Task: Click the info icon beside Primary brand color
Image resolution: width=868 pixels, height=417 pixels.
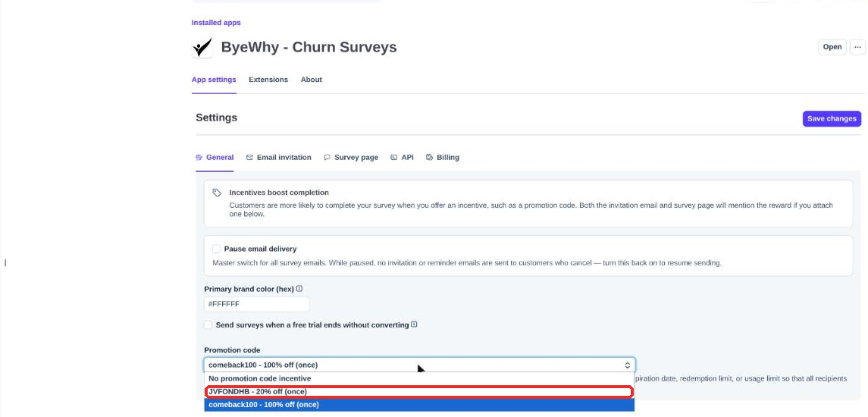Action: [x=299, y=289]
